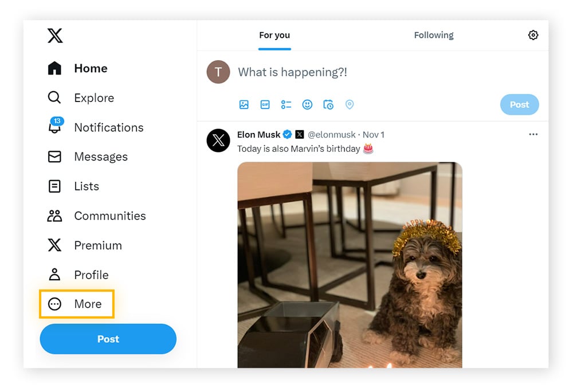Switch to the Following tab

434,35
